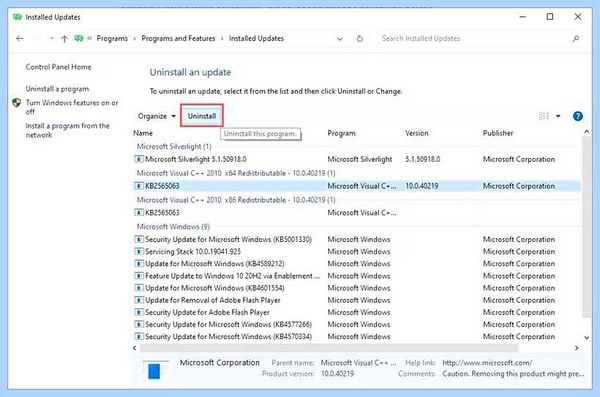Screen dimensions: 600x397
Task: Click the icon of Microsoft Silverlight 5.1.50918.0
Action: 139,159
